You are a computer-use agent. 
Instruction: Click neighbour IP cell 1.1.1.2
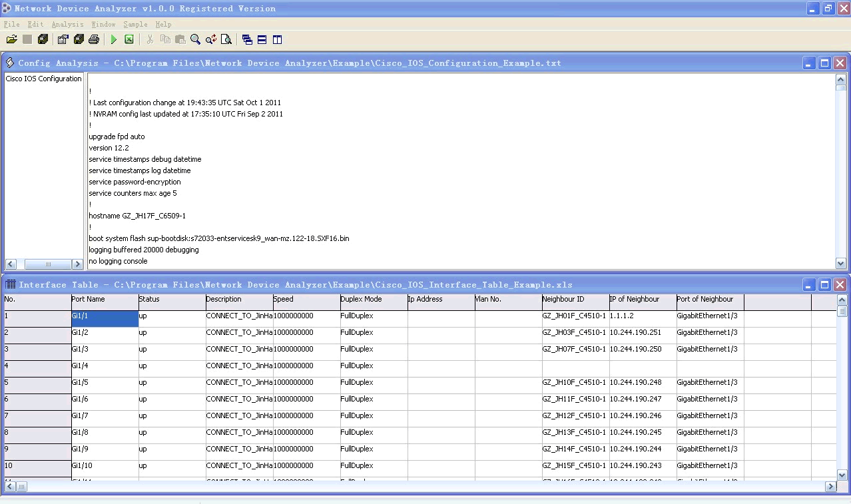643,319
